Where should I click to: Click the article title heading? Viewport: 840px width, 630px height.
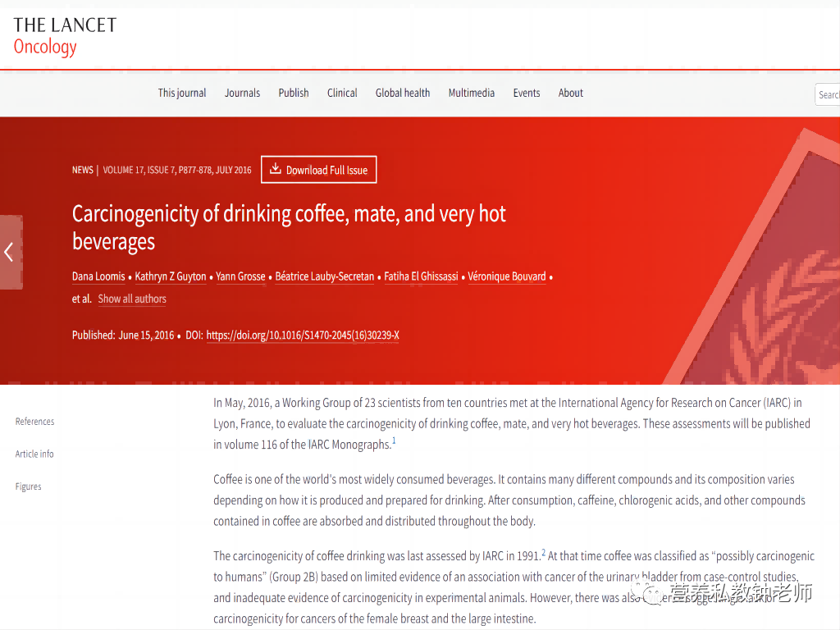click(289, 228)
